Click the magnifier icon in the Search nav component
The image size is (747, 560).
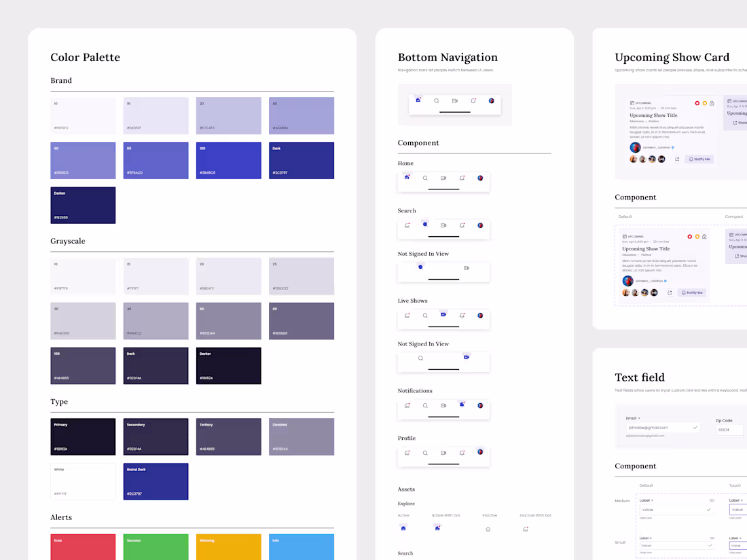pyautogui.click(x=425, y=224)
